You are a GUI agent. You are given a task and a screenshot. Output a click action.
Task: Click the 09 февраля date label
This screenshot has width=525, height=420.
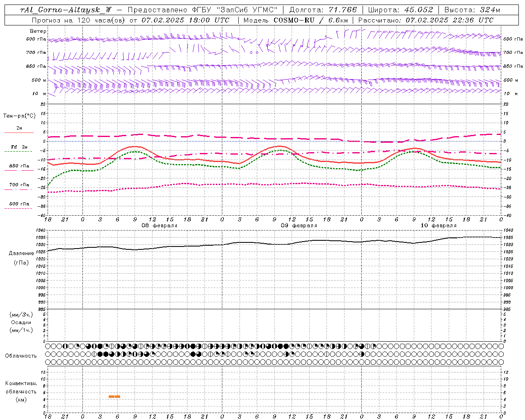pyautogui.click(x=299, y=226)
